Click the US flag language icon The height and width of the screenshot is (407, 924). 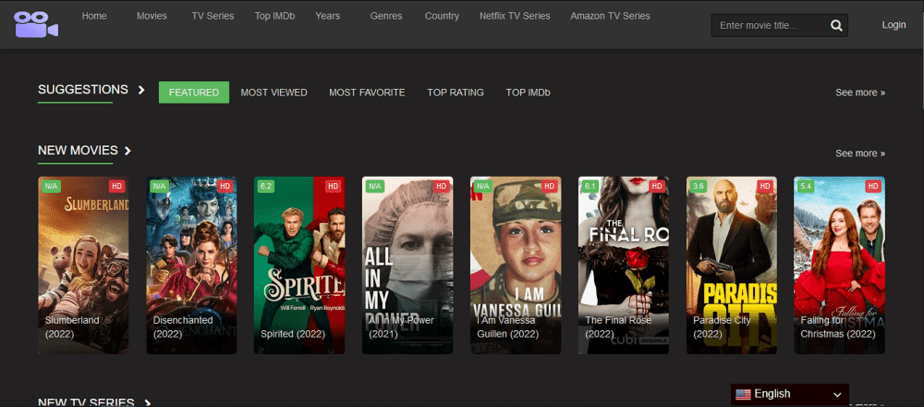click(x=743, y=394)
